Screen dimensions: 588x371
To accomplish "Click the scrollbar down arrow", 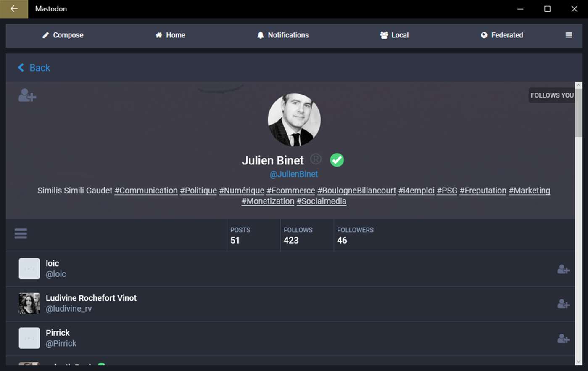I will [578, 361].
